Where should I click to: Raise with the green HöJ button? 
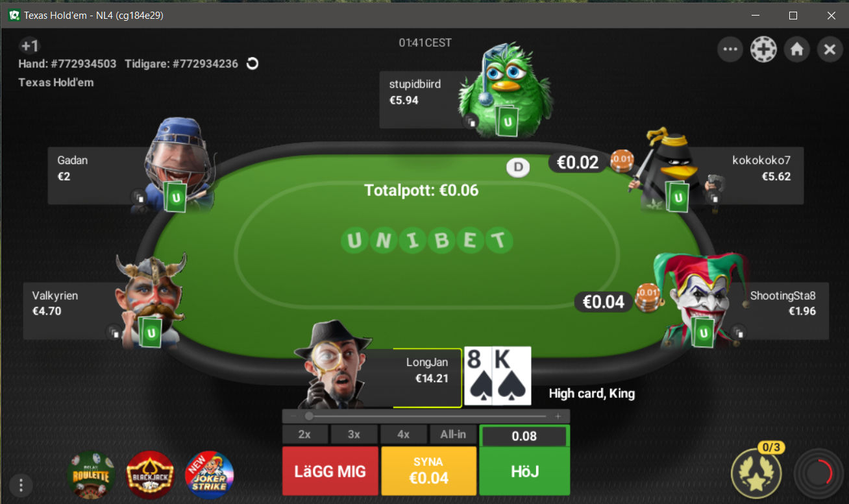tap(524, 471)
